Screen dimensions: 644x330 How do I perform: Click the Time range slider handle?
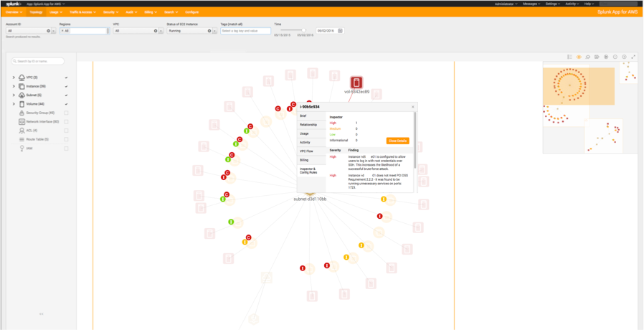point(304,30)
